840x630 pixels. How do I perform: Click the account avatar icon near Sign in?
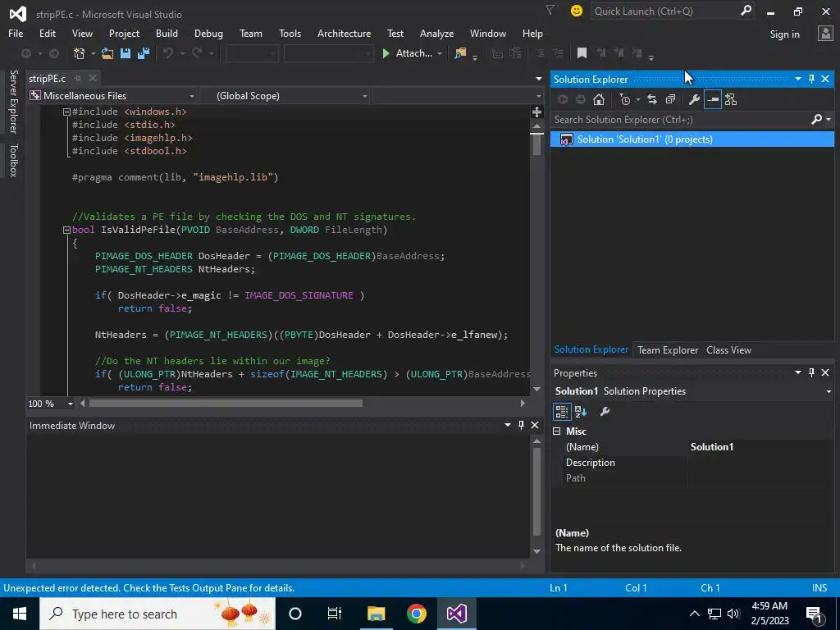click(825, 33)
